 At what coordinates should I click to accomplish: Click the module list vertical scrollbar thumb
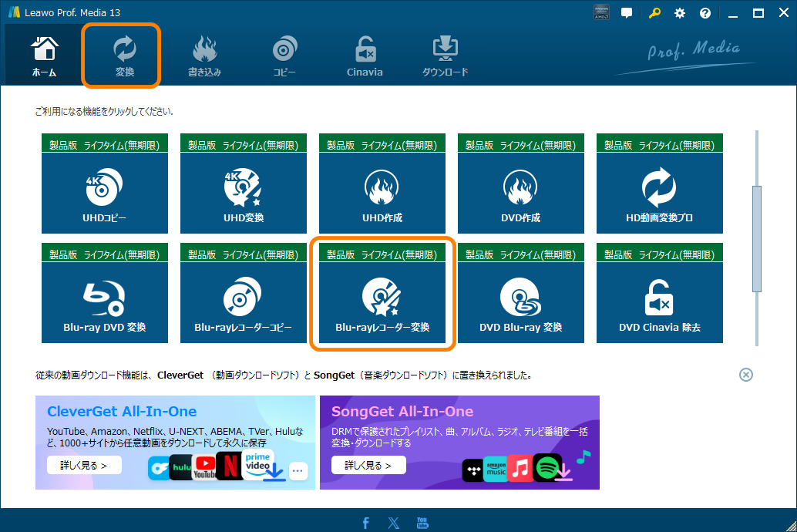coord(757,239)
